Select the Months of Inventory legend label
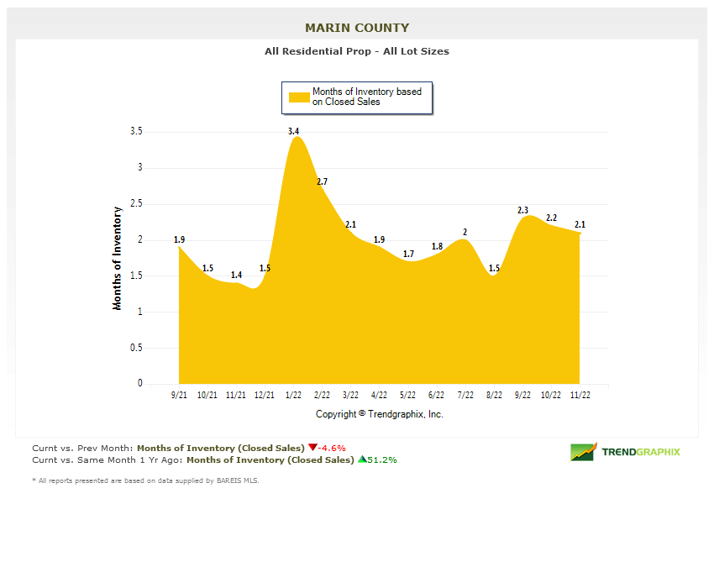Screen dimensions: 714x588 click(x=367, y=97)
